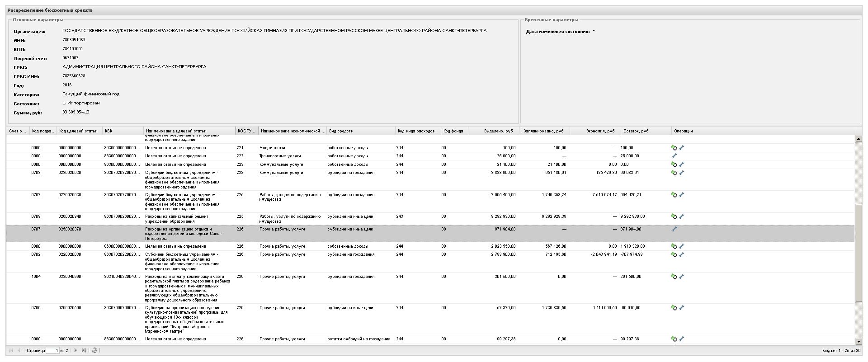Select the Театральный урок subsidy row

coord(430,320)
